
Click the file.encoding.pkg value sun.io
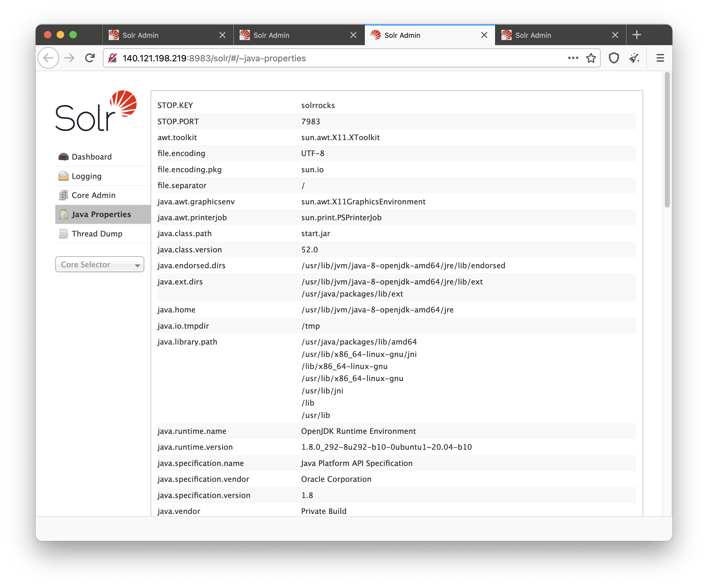tap(312, 170)
